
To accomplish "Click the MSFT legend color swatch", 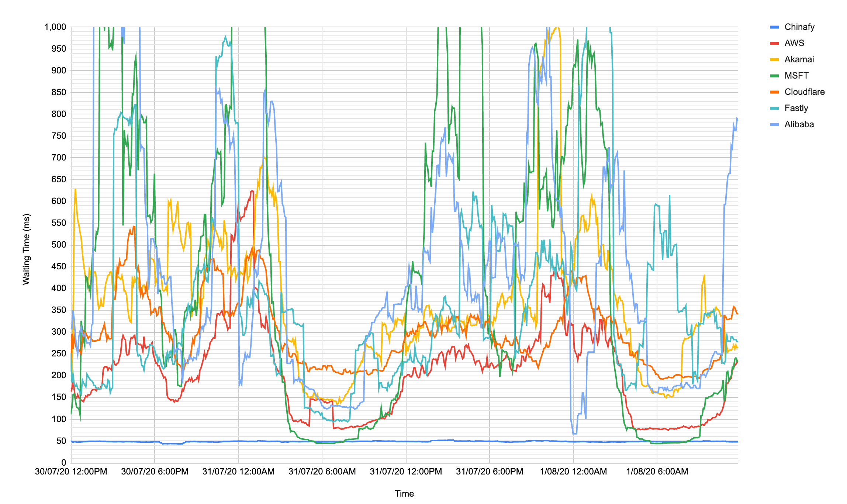I will click(x=774, y=76).
